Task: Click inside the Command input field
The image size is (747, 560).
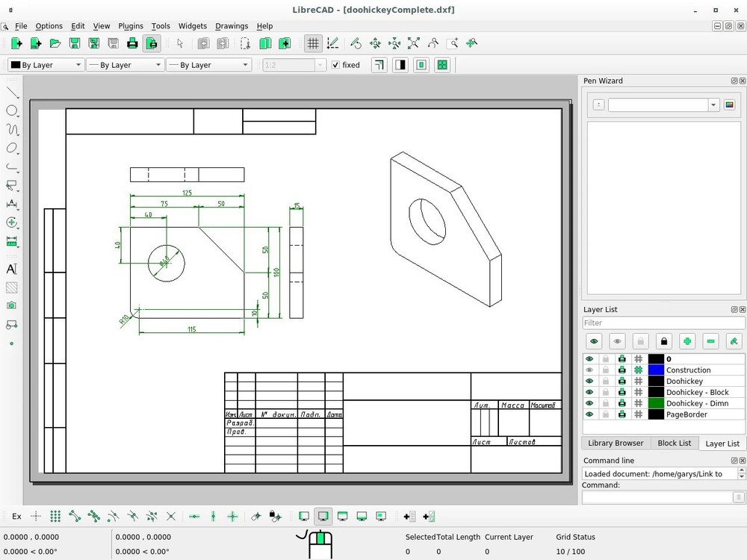Action: pyautogui.click(x=657, y=497)
